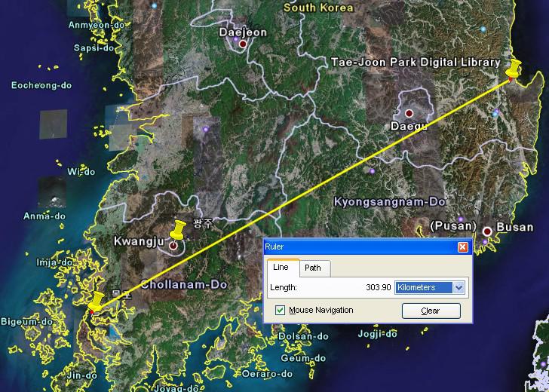Click the Daejeon city marker dot
Screen dimensions: 549x392
point(243,44)
